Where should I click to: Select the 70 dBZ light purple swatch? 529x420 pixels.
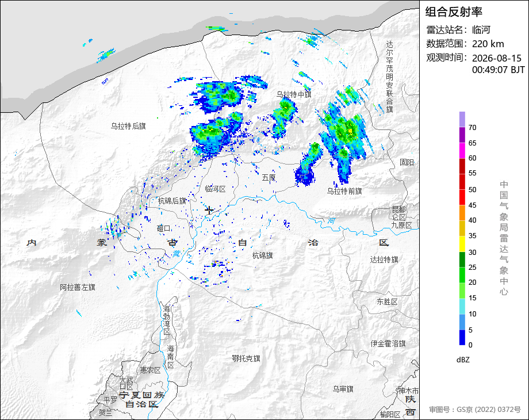coord(462,119)
